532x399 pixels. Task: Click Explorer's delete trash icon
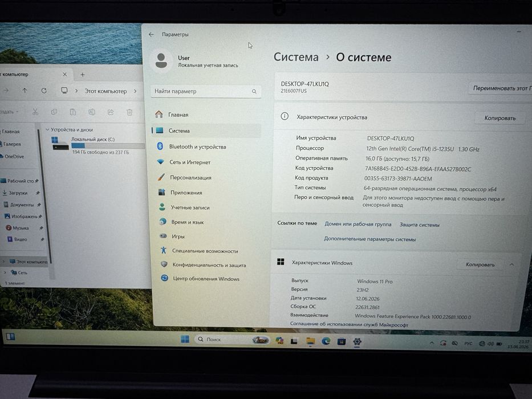[129, 112]
